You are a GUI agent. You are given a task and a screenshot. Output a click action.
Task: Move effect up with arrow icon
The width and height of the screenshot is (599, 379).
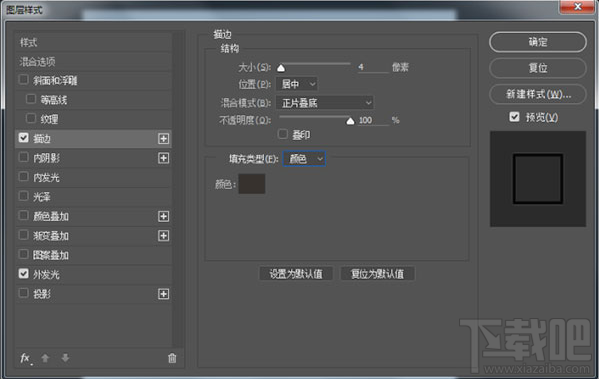click(45, 358)
